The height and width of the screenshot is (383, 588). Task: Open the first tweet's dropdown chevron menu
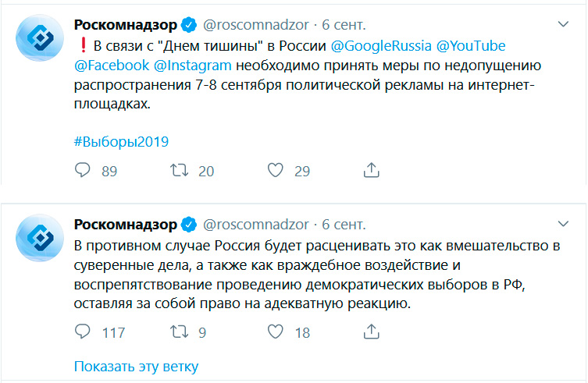[562, 25]
